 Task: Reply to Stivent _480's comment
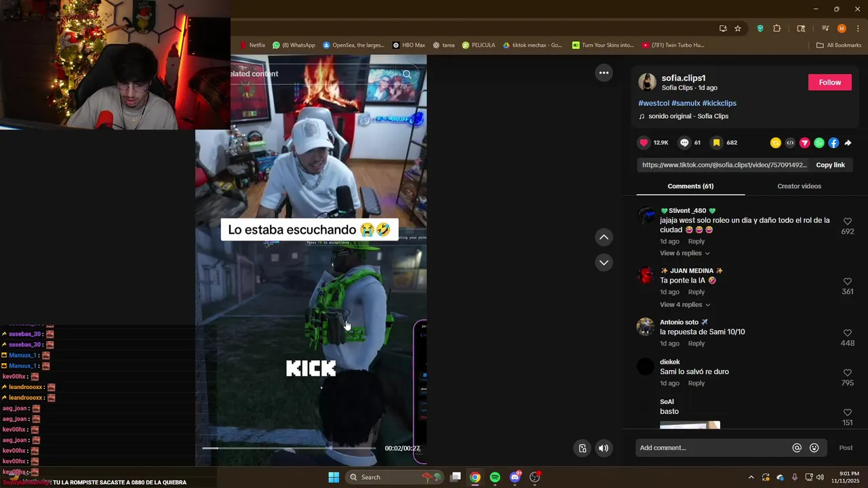[696, 241]
